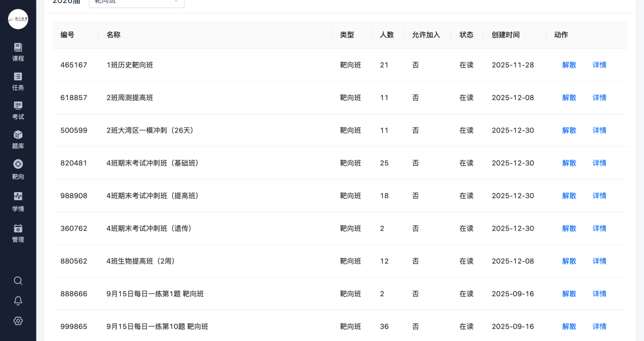The height and width of the screenshot is (341, 644).
Task: Click the 创建时间 column header
Action: pyautogui.click(x=505, y=35)
